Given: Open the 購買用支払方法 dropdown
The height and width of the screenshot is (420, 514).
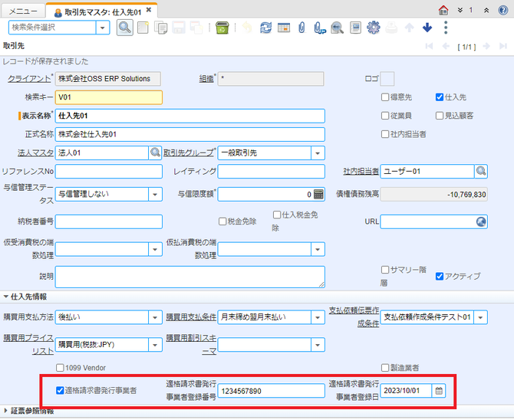Looking at the screenshot, I should pyautogui.click(x=155, y=317).
